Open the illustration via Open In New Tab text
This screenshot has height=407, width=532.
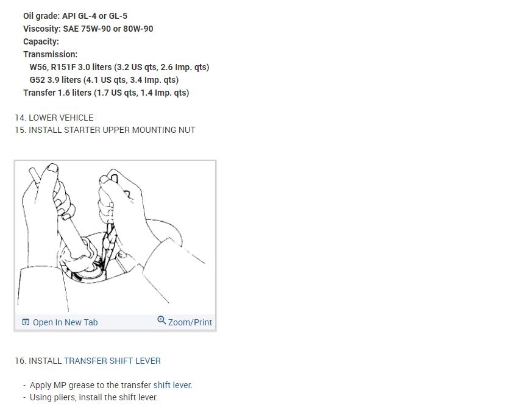65,322
